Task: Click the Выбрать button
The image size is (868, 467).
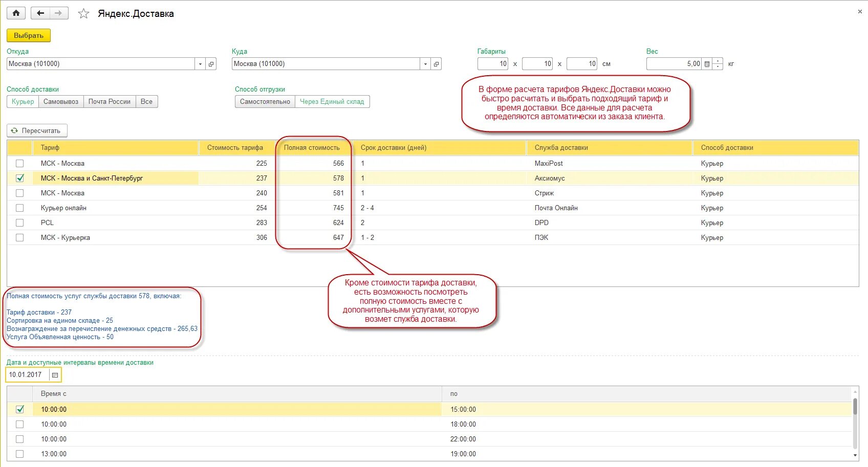Action: pos(29,35)
